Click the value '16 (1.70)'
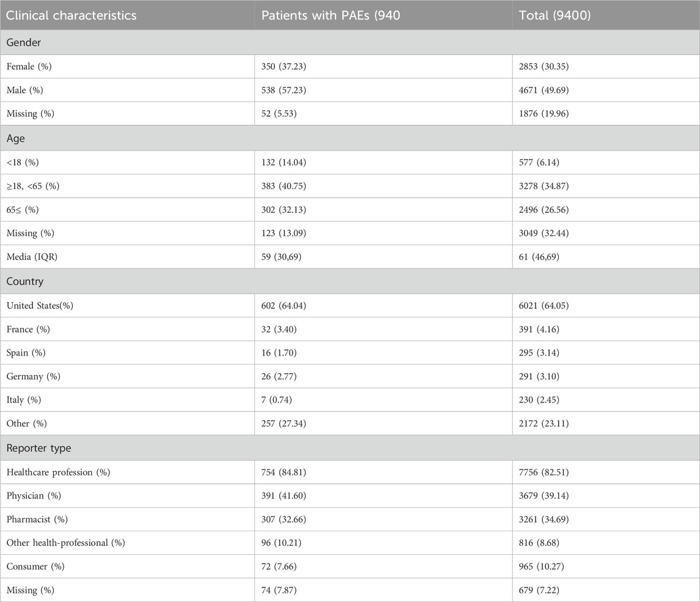Image resolution: width=700 pixels, height=602 pixels. coord(279,353)
